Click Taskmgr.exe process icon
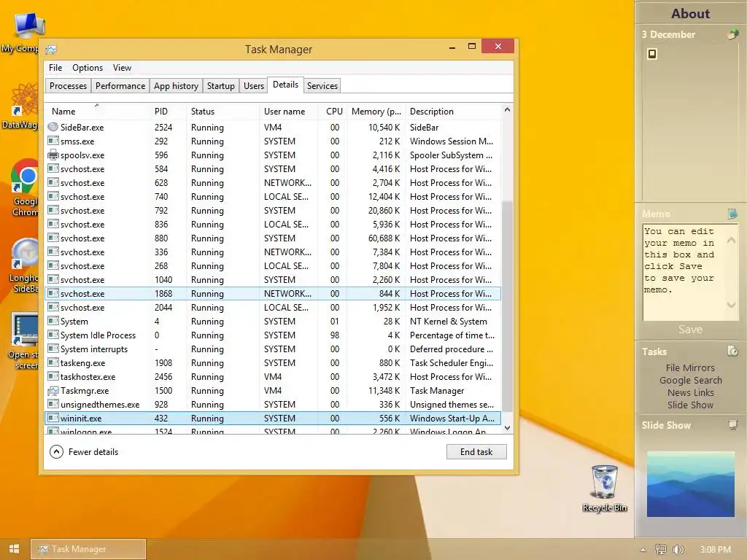Image resolution: width=747 pixels, height=560 pixels. point(53,391)
